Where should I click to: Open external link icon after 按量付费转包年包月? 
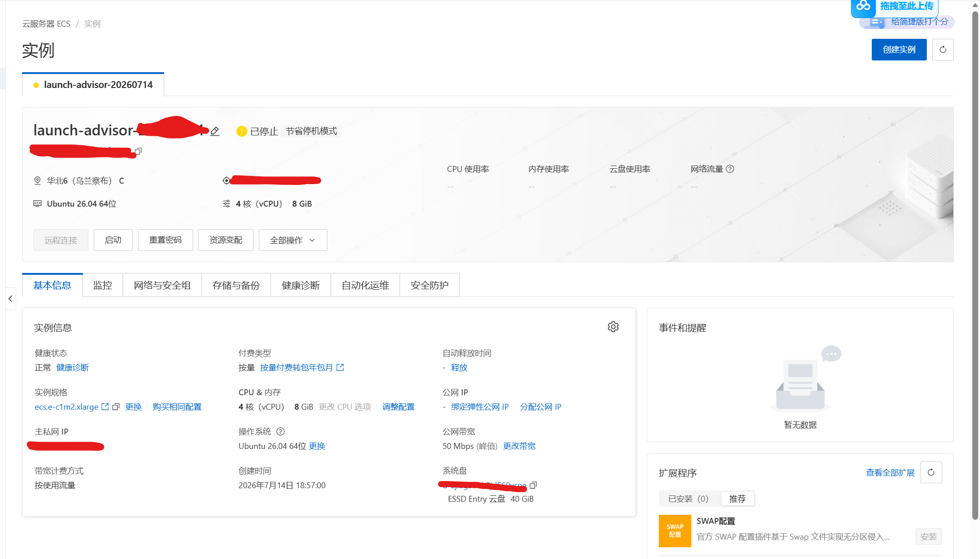pos(340,367)
